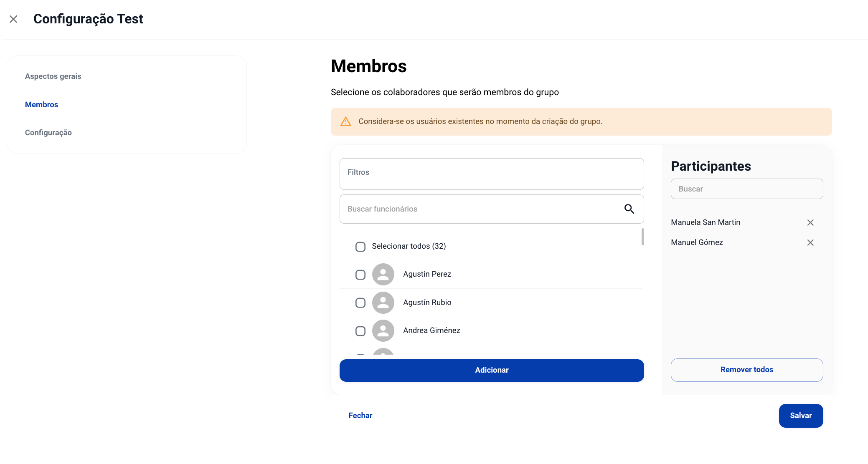Screen dimensions: 868x464
Task: Open the Filtros dropdown field
Action: tap(492, 174)
